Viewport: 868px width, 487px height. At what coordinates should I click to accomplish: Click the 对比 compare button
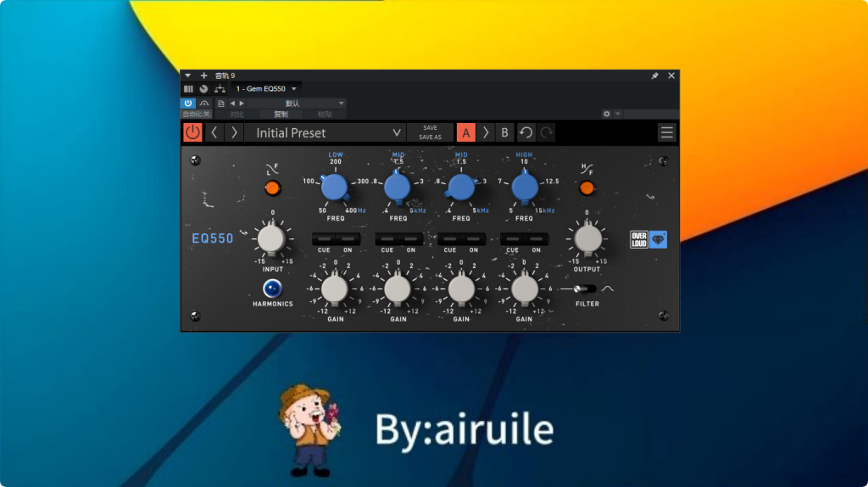click(236, 115)
